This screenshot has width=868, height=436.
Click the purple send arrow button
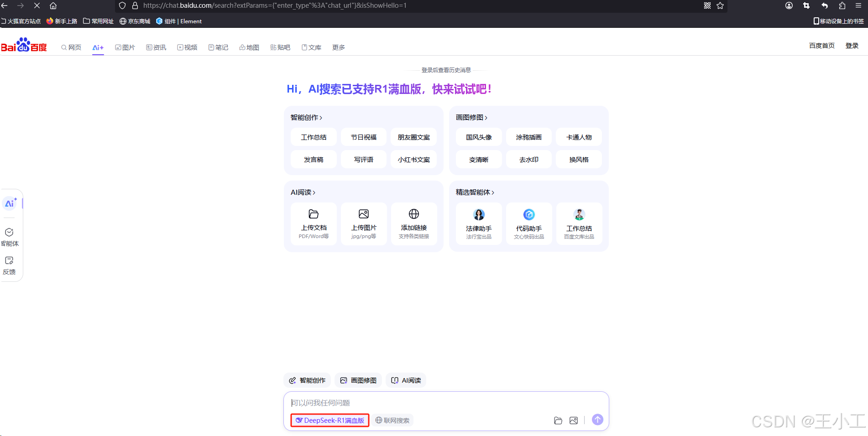597,420
